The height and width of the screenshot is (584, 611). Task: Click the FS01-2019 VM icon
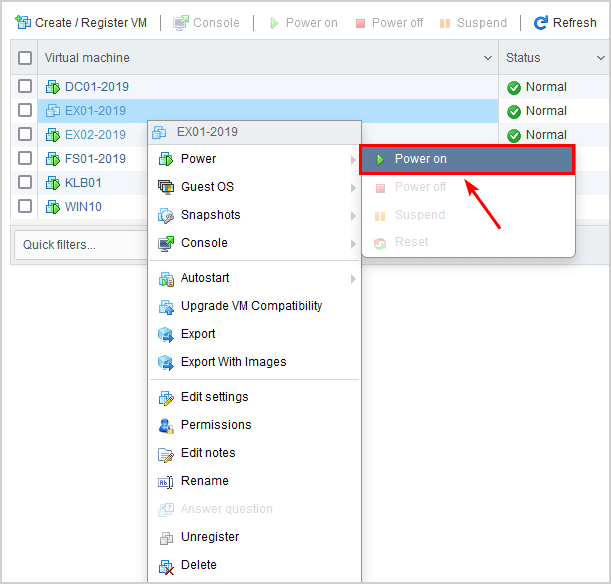coord(53,159)
